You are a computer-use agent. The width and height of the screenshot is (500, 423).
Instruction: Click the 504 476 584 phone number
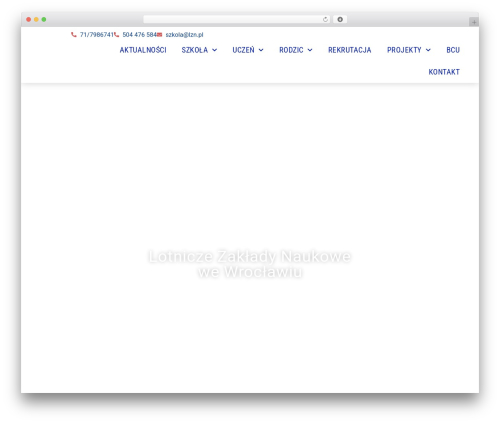(x=139, y=35)
